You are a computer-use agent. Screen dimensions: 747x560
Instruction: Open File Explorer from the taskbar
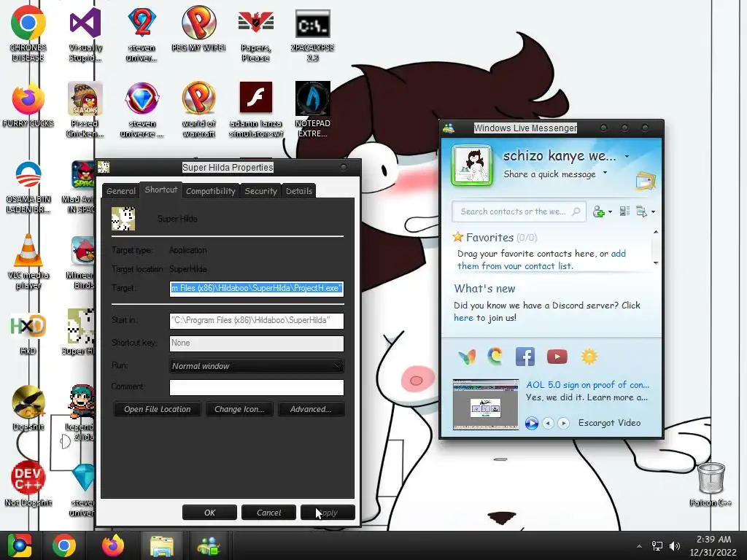(x=161, y=545)
